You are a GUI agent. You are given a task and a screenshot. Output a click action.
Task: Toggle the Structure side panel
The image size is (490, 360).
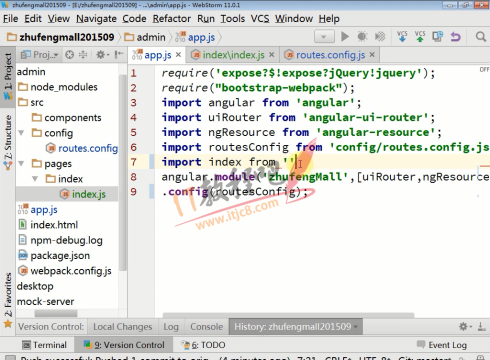[8, 142]
